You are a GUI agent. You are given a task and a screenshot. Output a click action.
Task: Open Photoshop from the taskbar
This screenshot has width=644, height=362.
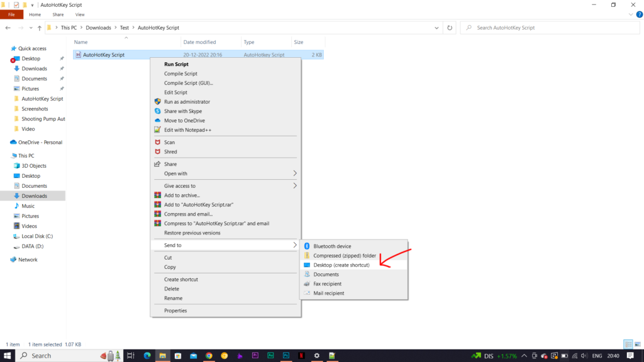point(286,356)
